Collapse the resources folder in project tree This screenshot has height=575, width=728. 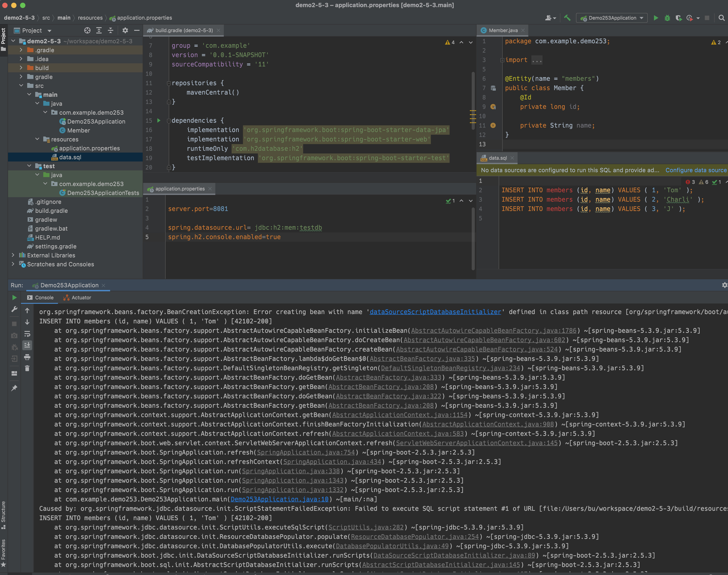(x=37, y=139)
